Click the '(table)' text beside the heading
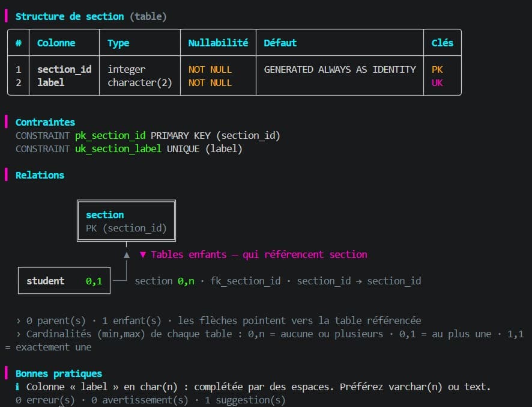This screenshot has height=407, width=532. click(x=148, y=16)
